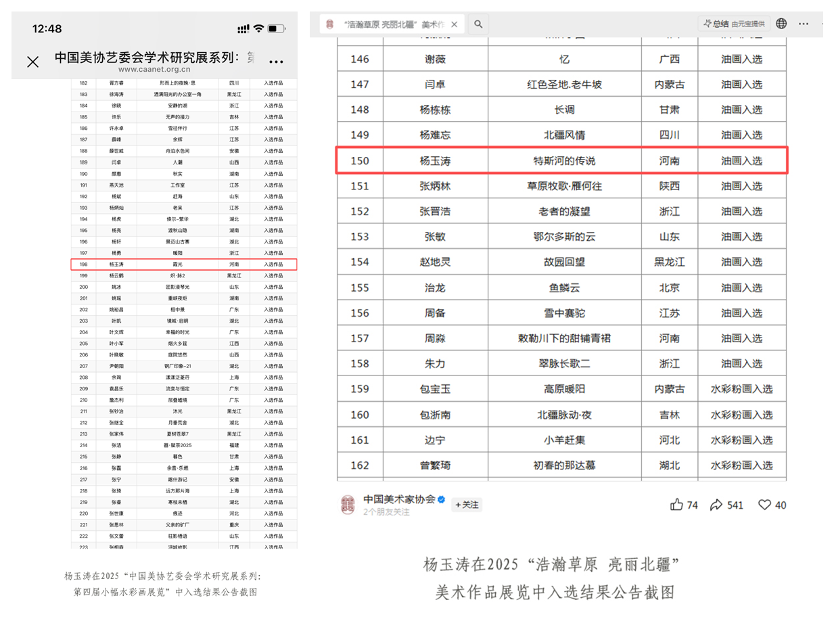Tap the heart icon showing 40
This screenshot has width=834, height=644.
pyautogui.click(x=764, y=505)
